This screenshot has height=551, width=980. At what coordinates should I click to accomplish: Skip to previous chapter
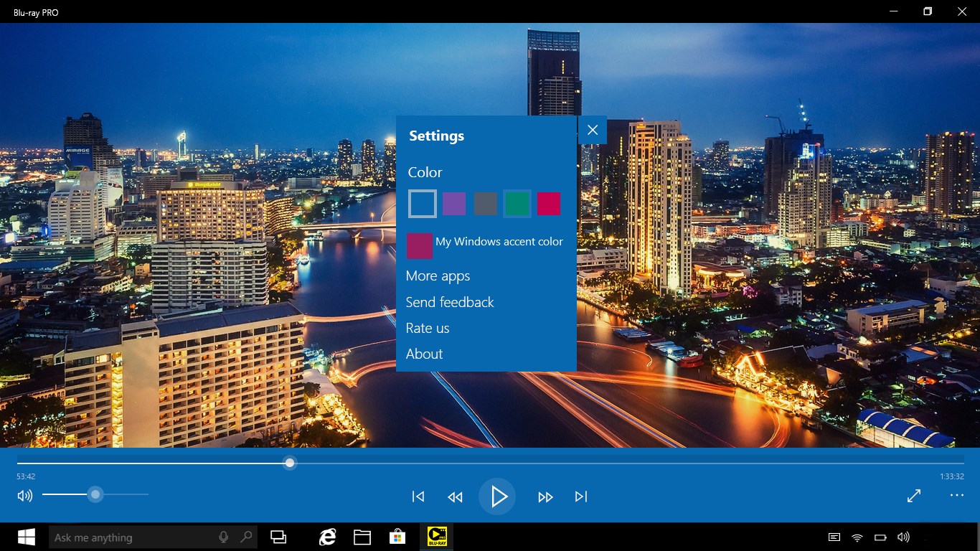(x=418, y=496)
